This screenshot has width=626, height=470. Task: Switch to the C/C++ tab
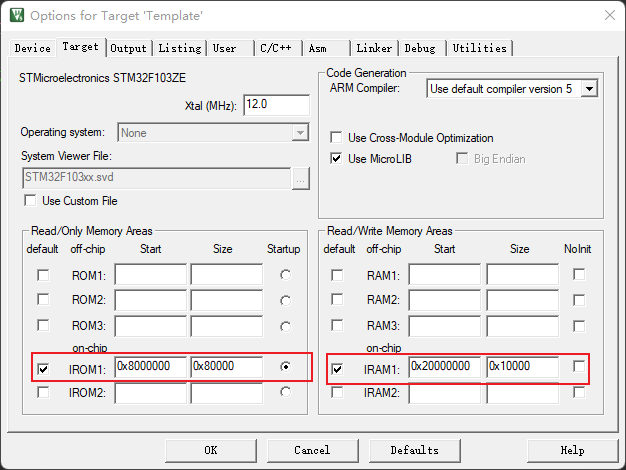pyautogui.click(x=278, y=48)
